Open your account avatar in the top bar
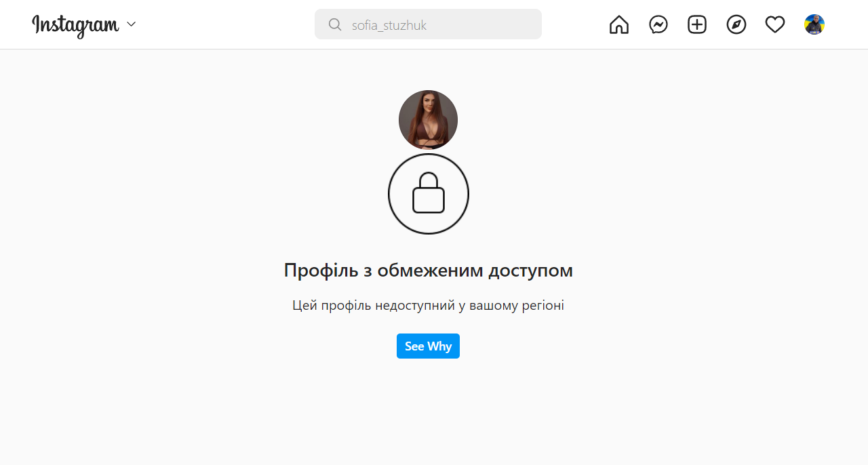 pos(814,24)
